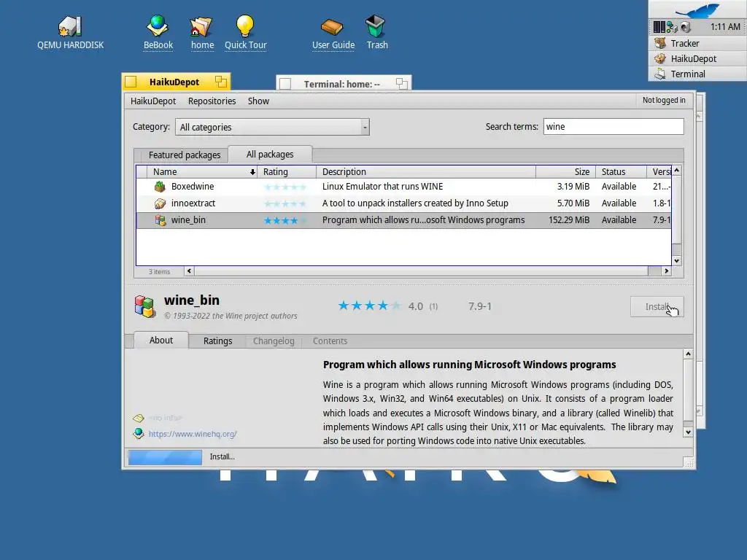The image size is (747, 560).
Task: Click the wine_bin star rating in details
Action: click(x=369, y=306)
